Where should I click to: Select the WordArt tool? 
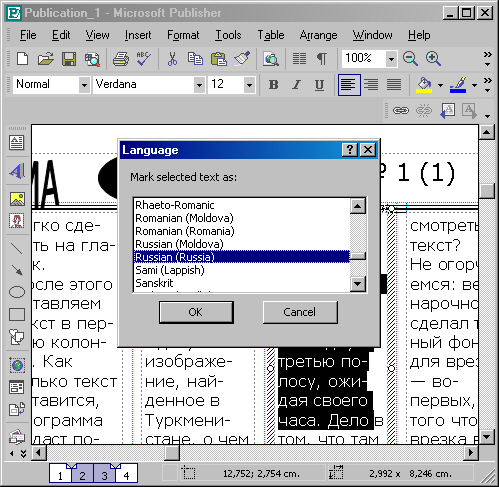point(16,171)
